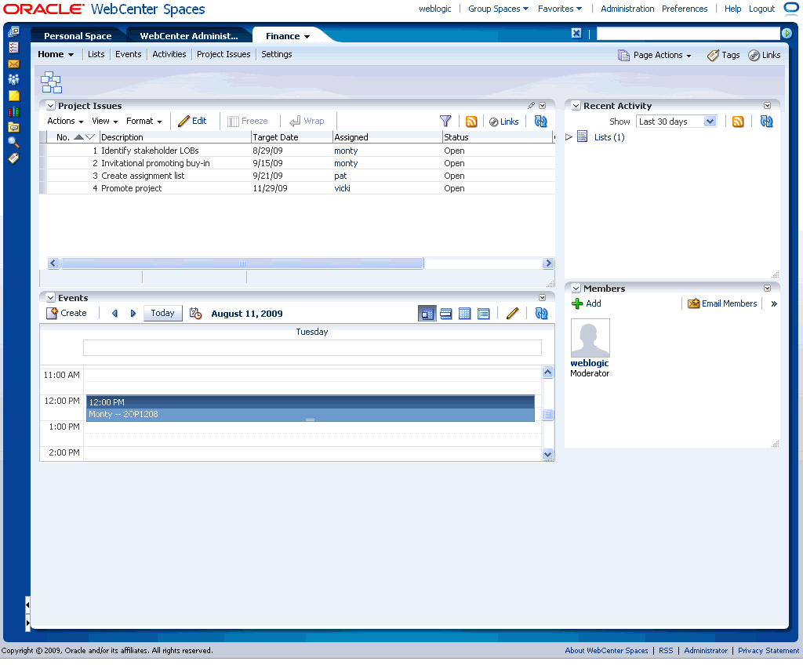
Task: Open the magnifying glass Search sidebar icon
Action: [x=14, y=143]
